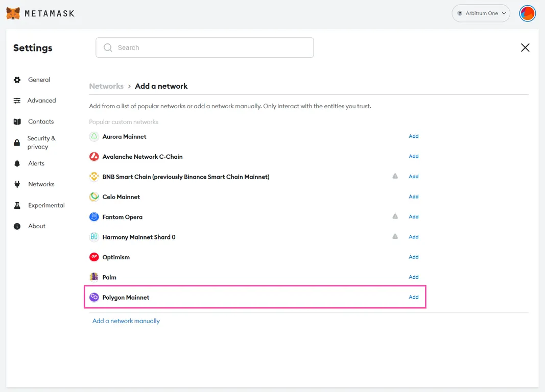
Task: Click the Alerts bell icon
Action: [17, 163]
